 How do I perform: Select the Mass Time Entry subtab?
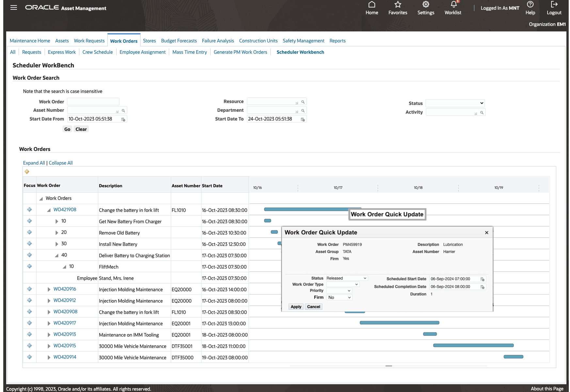(x=189, y=52)
